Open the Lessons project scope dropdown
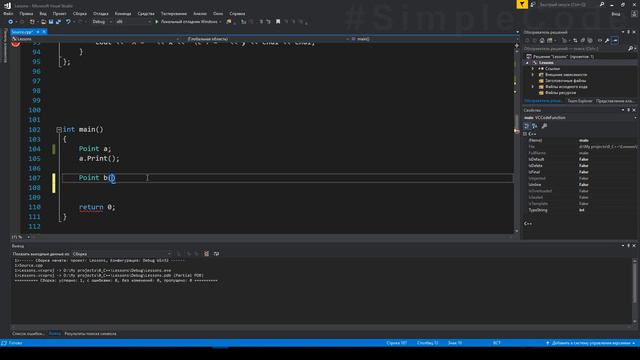Screen dimensions: 640x360 pos(95,39)
